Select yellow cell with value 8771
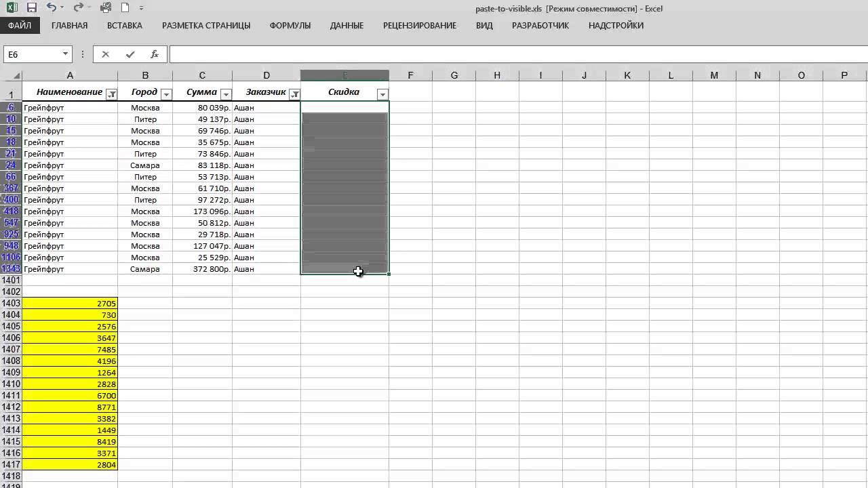868x488 pixels. [x=70, y=407]
